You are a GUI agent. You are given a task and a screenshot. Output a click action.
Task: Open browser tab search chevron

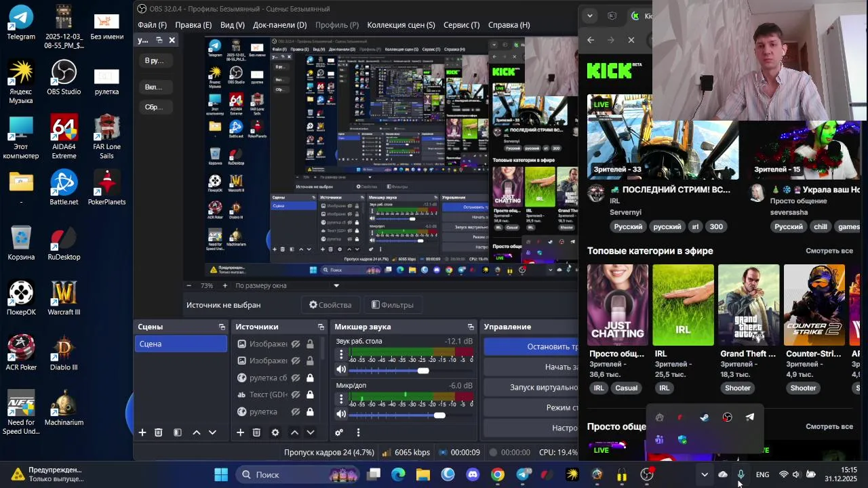coord(590,16)
